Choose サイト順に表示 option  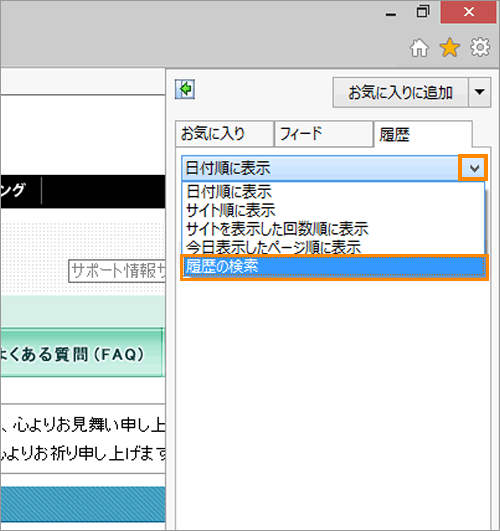coord(333,210)
